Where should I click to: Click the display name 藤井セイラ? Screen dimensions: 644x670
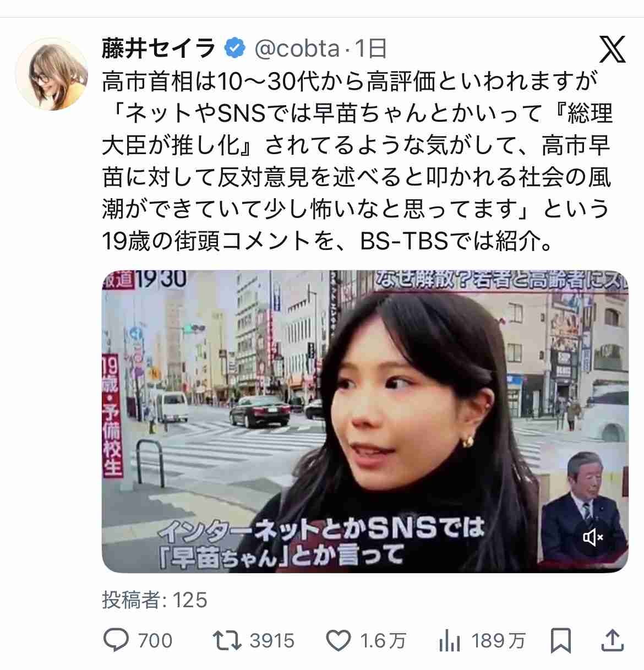click(x=159, y=49)
